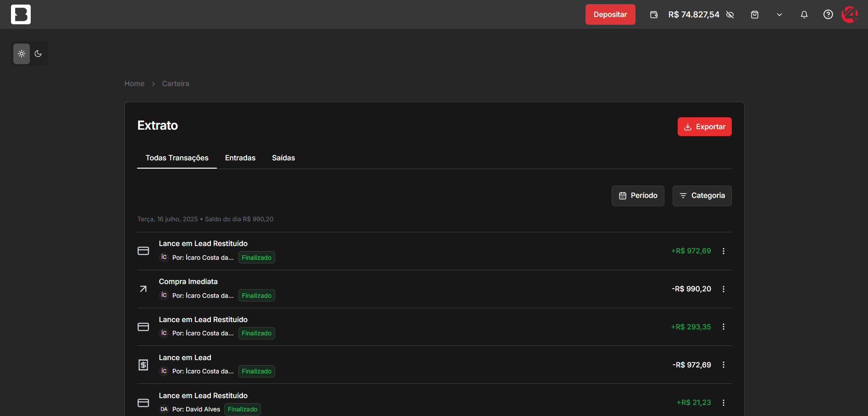
Task: Open the shopping bag icon
Action: click(x=755, y=15)
